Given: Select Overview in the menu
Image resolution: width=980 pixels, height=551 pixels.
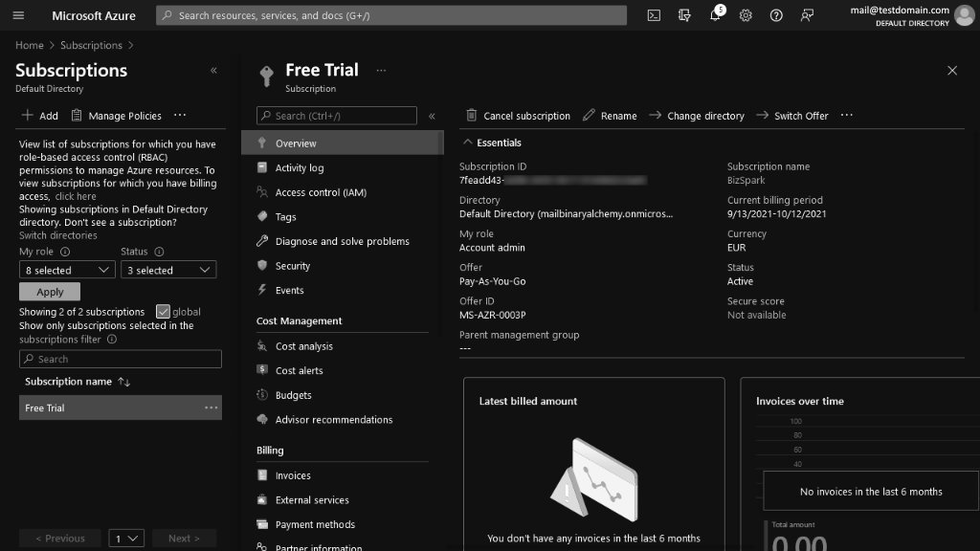Looking at the screenshot, I should pos(342,143).
